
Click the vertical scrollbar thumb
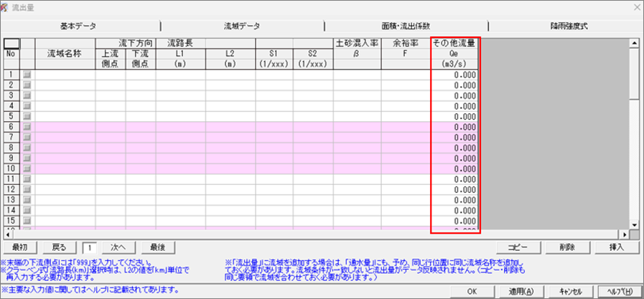(634, 72)
